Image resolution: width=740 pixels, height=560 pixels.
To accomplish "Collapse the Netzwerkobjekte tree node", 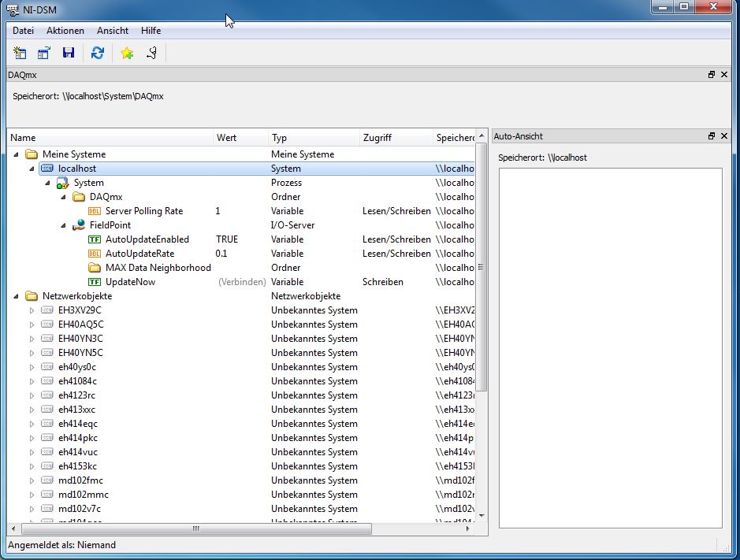I will click(x=17, y=296).
